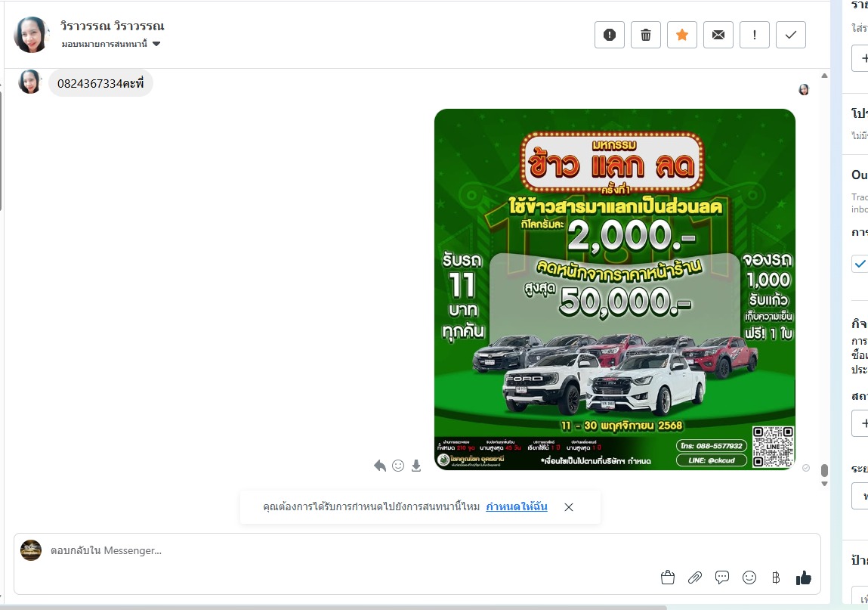
Task: Download the sent promotional image
Action: click(416, 466)
